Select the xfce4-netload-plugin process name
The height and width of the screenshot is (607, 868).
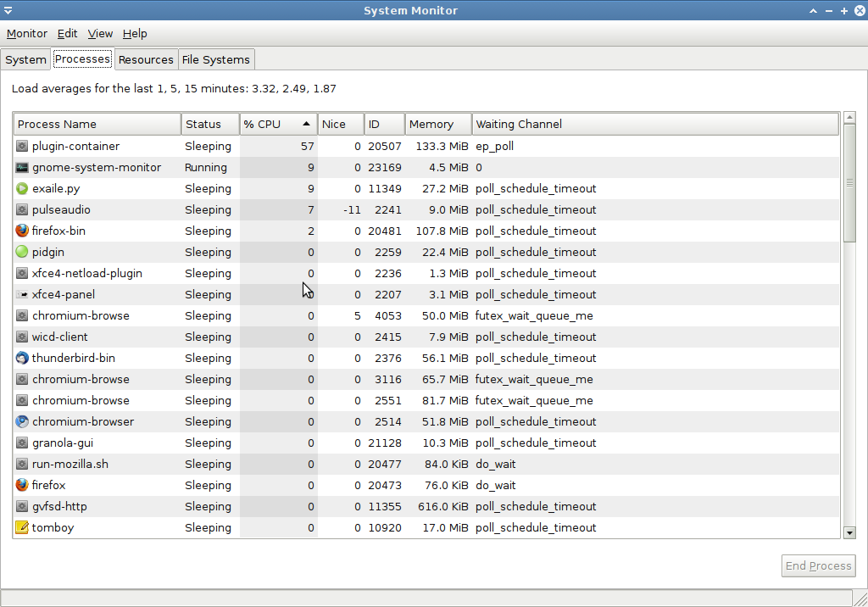(x=87, y=274)
